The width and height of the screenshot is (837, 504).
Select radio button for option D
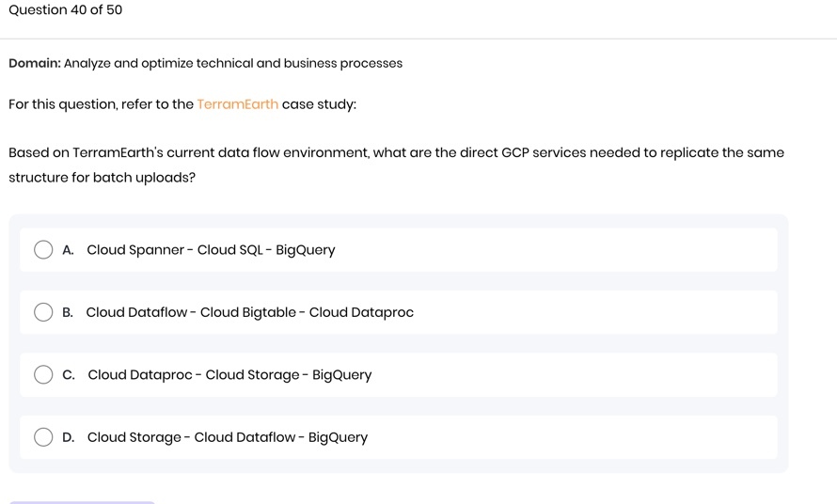[x=43, y=436]
